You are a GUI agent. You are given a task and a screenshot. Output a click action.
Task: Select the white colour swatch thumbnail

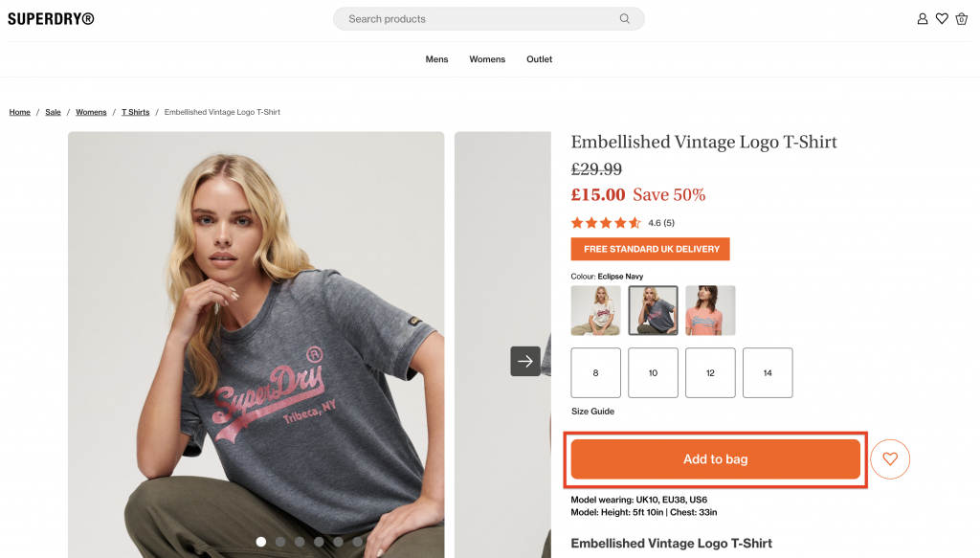click(596, 310)
